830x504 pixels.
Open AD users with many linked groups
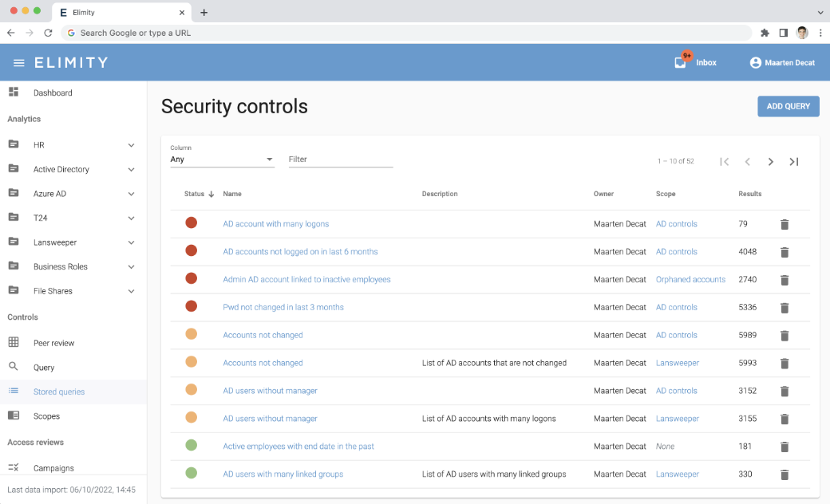point(283,474)
